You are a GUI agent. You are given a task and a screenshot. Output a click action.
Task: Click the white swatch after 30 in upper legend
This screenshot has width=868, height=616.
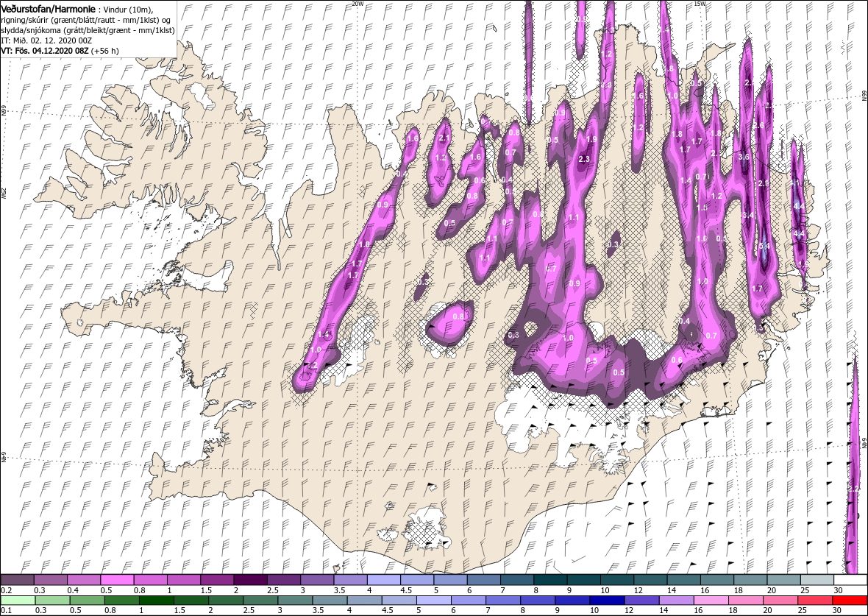point(850,580)
